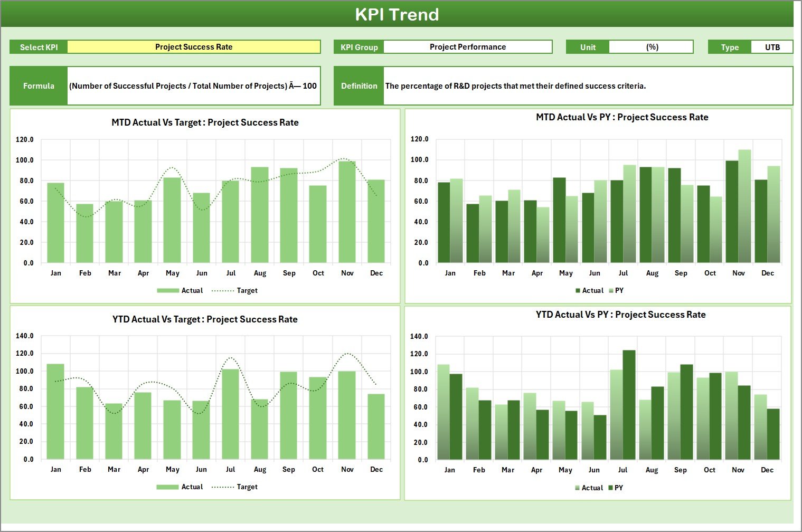This screenshot has width=802, height=532.
Task: Select the Type value cell showing UTB
Action: pos(772,47)
